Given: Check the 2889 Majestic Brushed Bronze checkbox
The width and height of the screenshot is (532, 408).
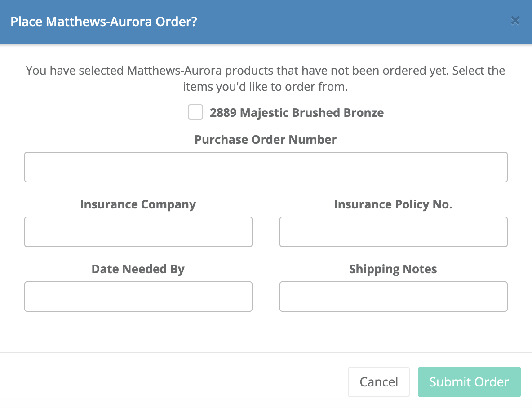Looking at the screenshot, I should [195, 112].
